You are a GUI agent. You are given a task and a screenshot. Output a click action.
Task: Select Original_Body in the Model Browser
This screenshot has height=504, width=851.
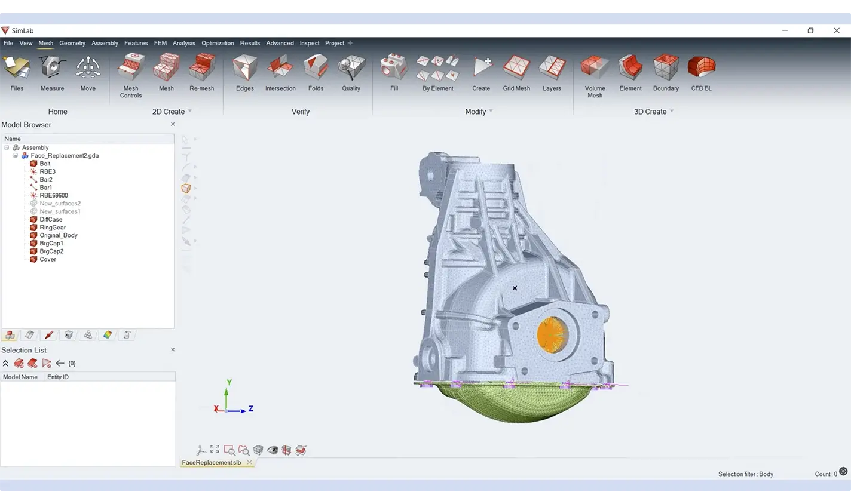click(58, 235)
